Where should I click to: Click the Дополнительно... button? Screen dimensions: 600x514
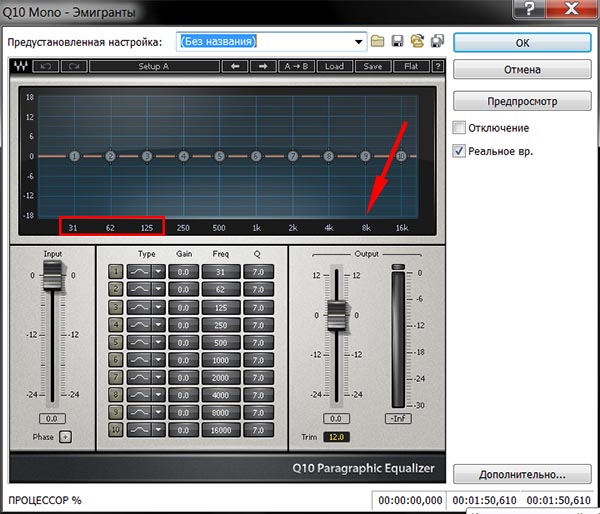point(522,474)
